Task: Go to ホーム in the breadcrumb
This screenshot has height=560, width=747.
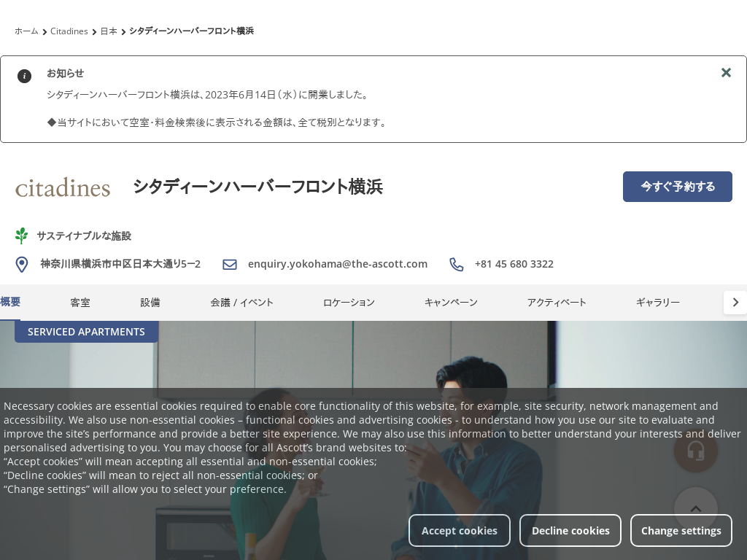Action: coord(26,31)
